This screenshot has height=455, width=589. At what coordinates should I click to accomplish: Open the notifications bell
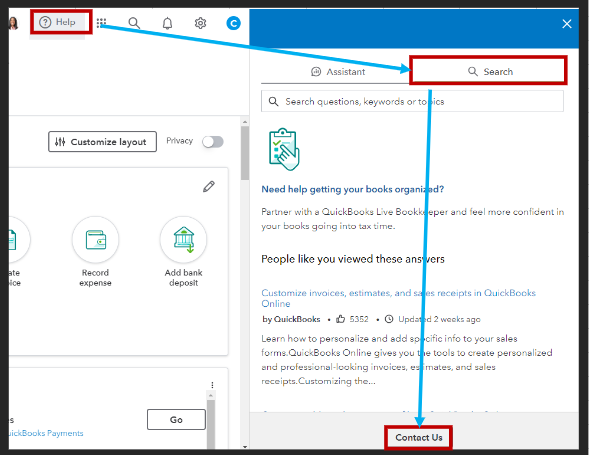(x=167, y=23)
